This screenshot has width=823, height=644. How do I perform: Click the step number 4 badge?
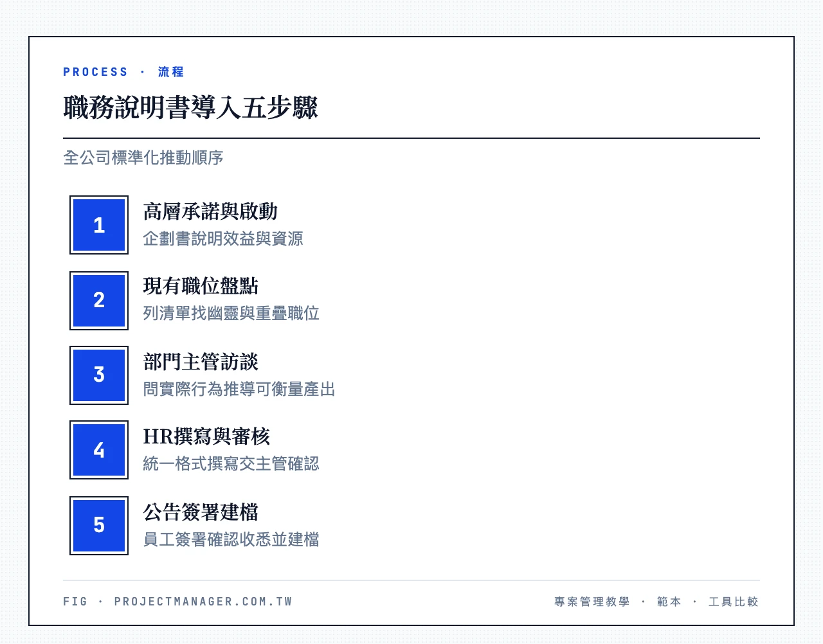click(x=99, y=450)
